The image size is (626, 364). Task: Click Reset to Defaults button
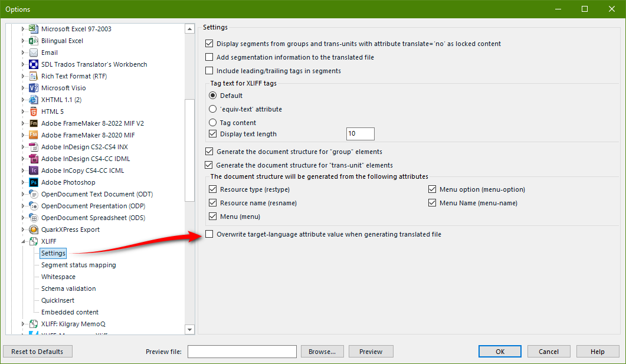(x=38, y=352)
